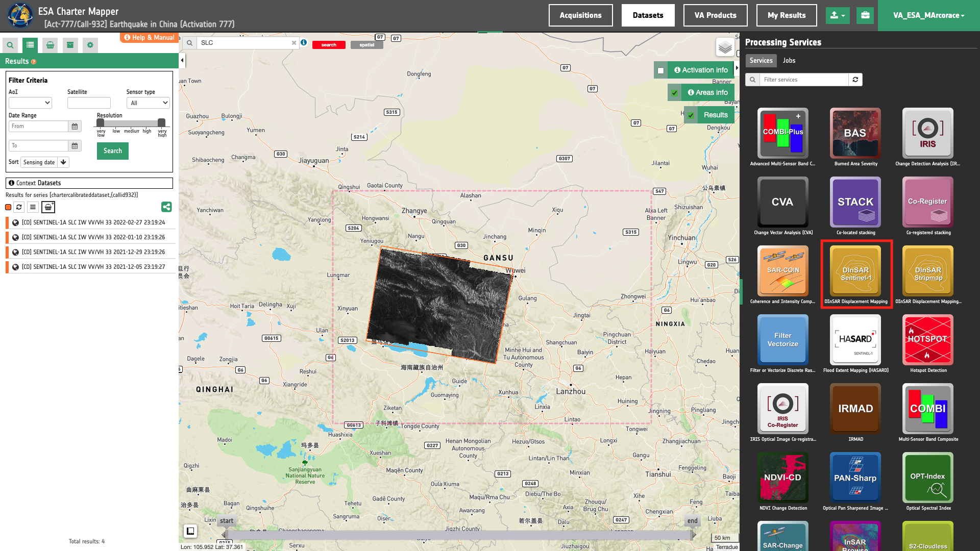Toggle the spatial search filter
Viewport: 980px width, 551px height.
coord(367,45)
